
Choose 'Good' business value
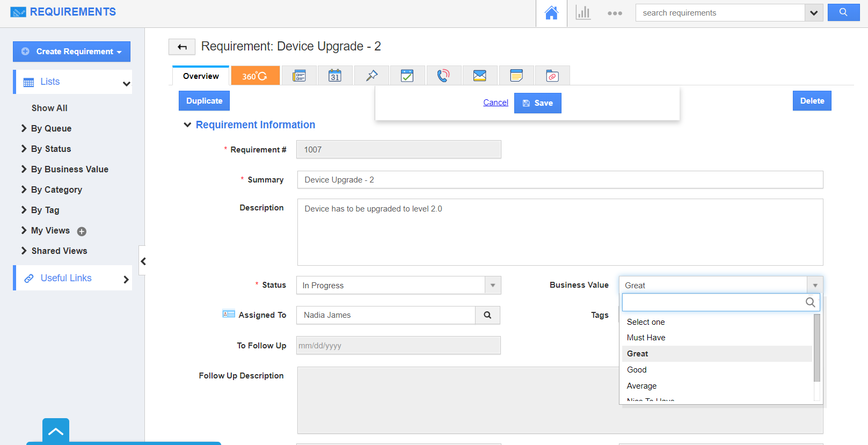click(717, 370)
